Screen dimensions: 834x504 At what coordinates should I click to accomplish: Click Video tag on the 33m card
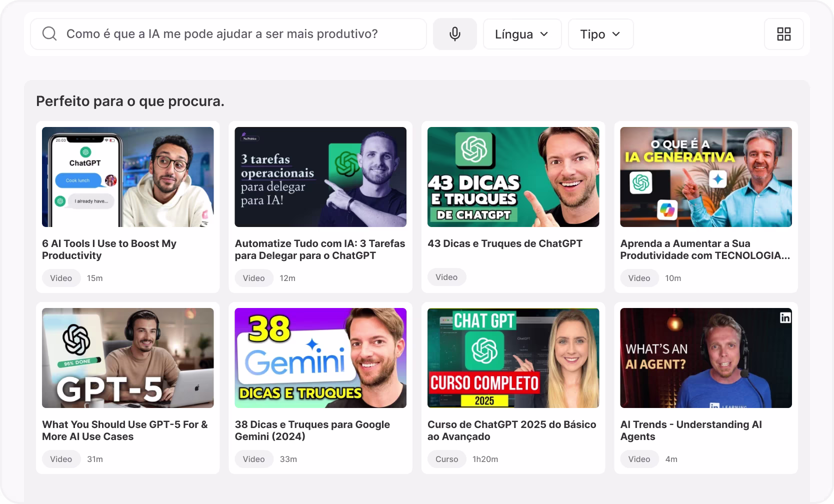(x=254, y=459)
